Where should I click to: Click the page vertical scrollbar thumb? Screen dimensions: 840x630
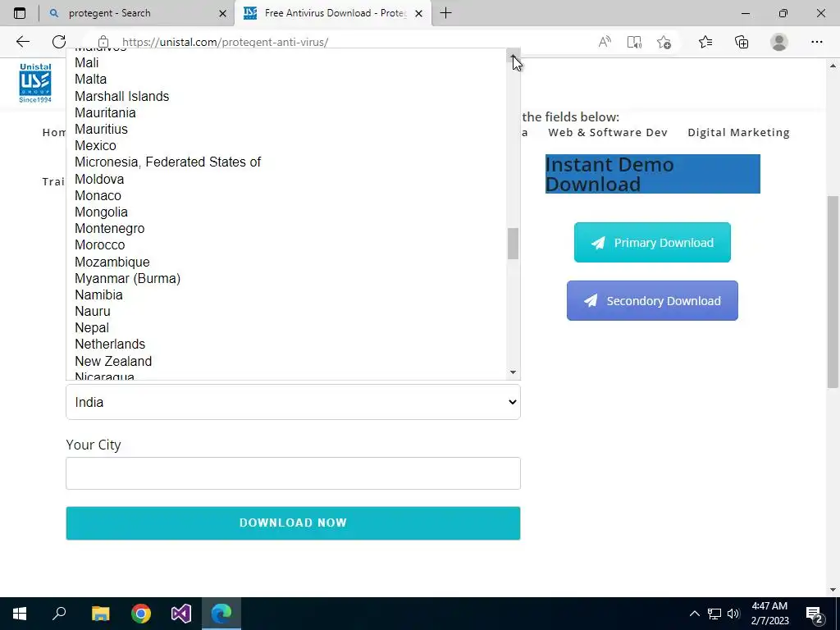833,291
